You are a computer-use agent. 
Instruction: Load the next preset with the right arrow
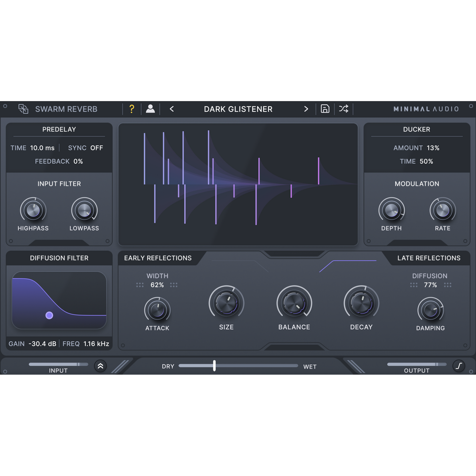coord(306,109)
